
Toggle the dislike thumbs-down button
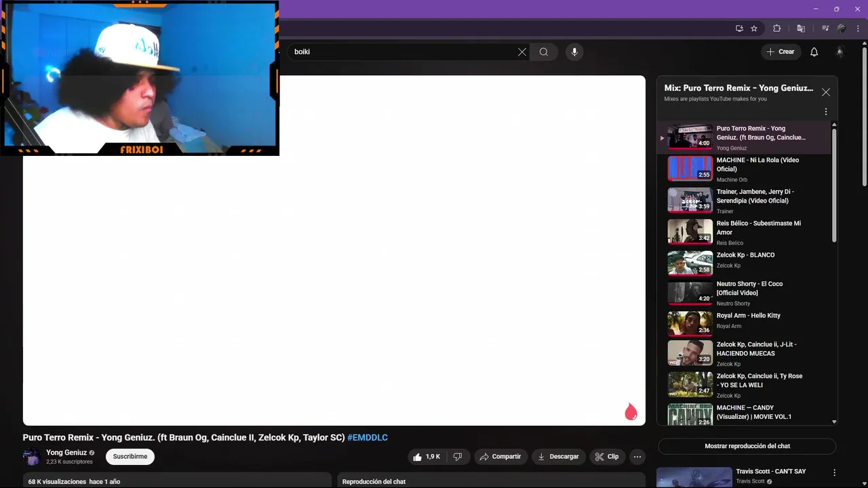coord(458,457)
